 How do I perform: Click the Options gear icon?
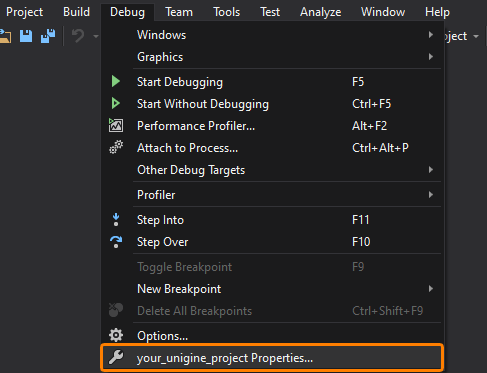pos(116,335)
